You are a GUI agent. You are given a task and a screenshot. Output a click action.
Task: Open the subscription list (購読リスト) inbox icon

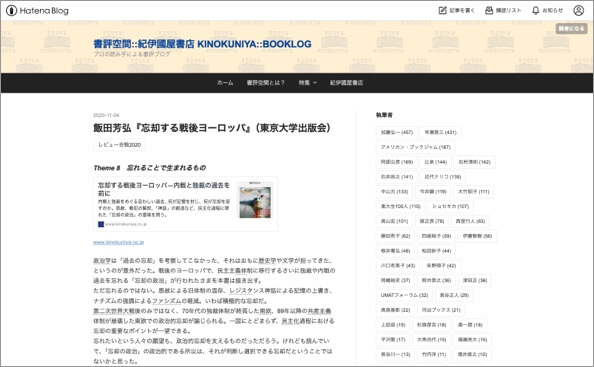pyautogui.click(x=489, y=10)
